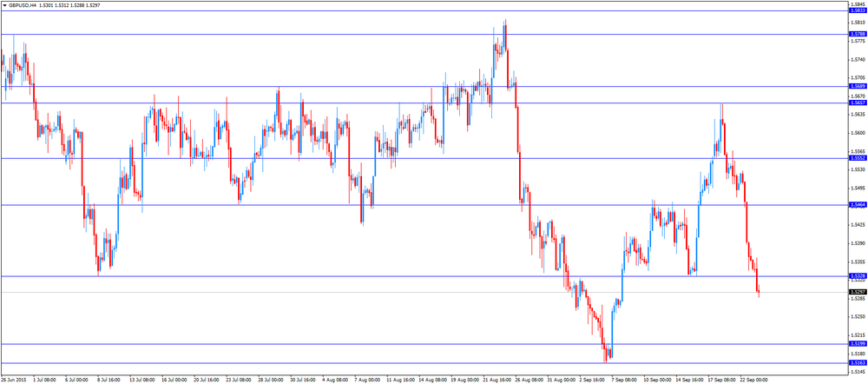Click the 2 Sep 16:00 time label
Image resolution: width=868 pixels, height=384 pixels.
[594, 381]
